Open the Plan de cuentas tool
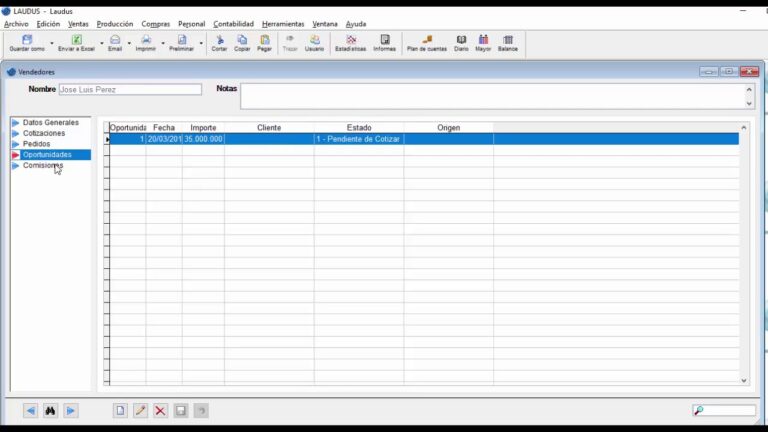This screenshot has width=768, height=432. (x=427, y=42)
